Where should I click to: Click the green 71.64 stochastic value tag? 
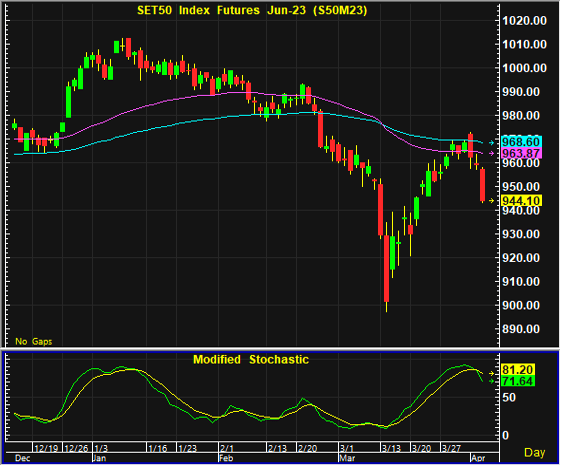click(518, 381)
